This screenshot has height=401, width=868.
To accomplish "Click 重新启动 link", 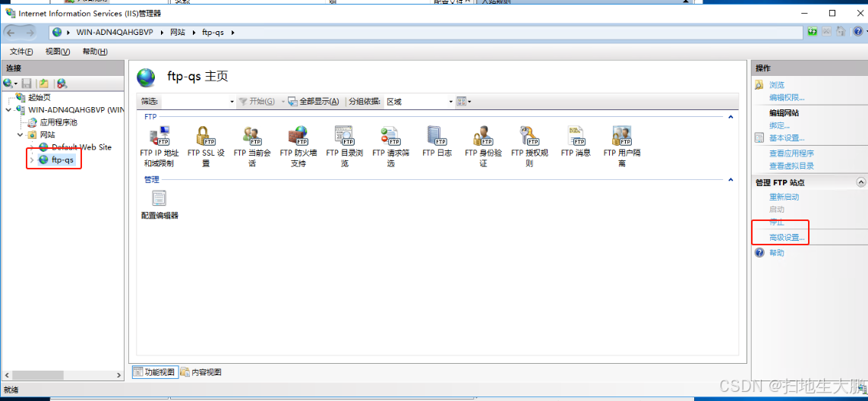I will pos(784,197).
